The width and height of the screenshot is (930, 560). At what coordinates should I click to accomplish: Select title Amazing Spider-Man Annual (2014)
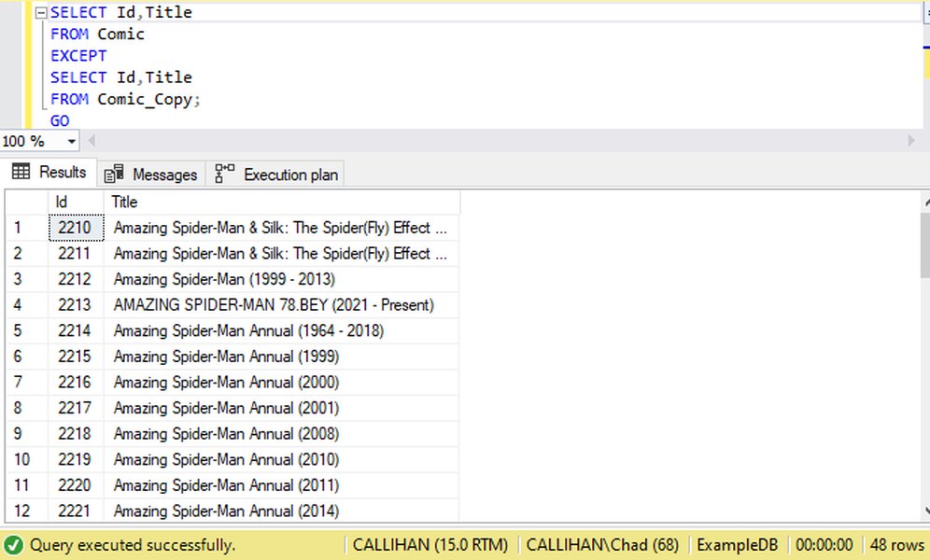(281, 511)
